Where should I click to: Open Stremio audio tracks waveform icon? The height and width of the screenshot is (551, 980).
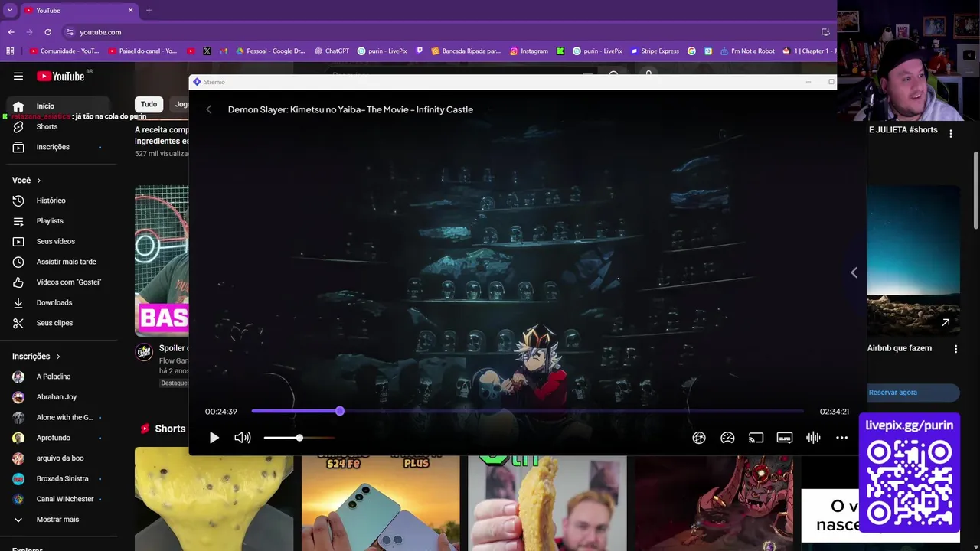(813, 438)
